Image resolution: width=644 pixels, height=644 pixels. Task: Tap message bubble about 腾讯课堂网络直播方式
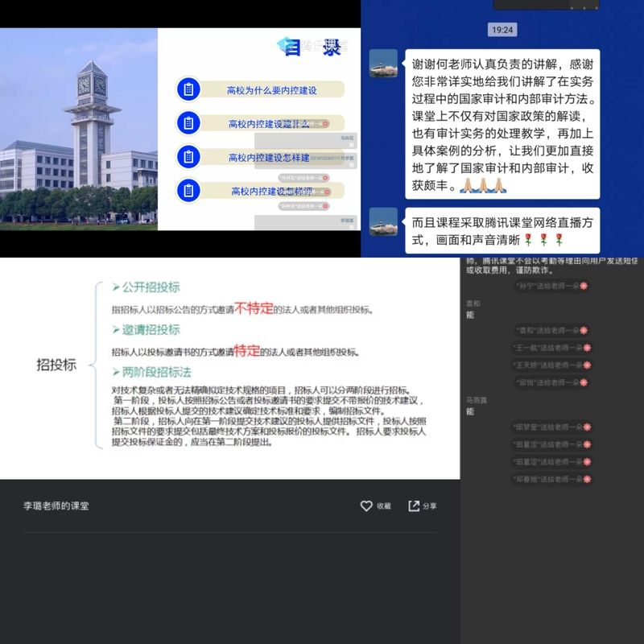(502, 230)
